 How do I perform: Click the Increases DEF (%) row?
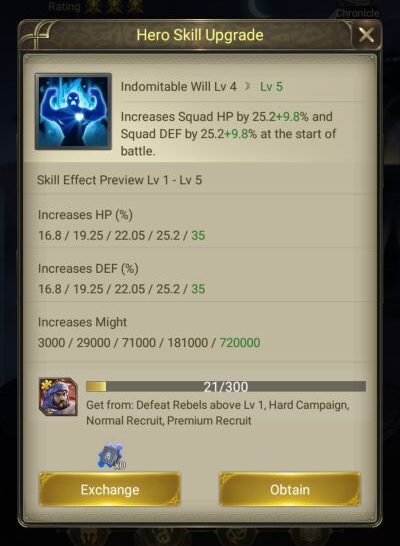pyautogui.click(x=200, y=279)
